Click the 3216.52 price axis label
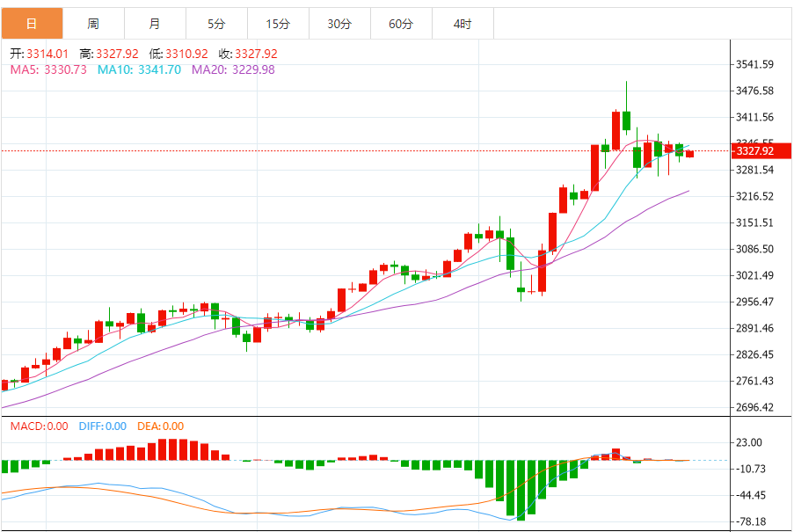 754,196
